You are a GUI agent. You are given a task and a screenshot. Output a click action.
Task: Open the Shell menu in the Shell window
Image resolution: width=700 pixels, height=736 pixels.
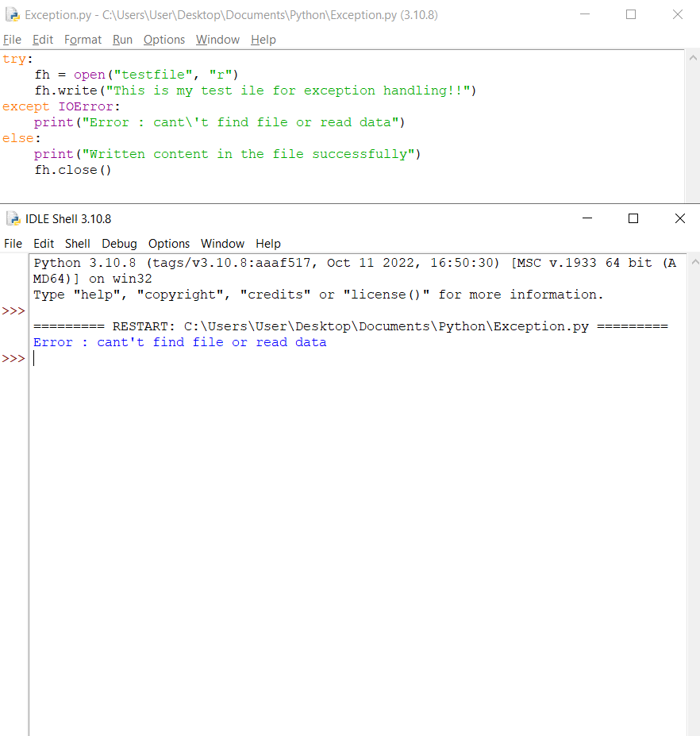point(77,244)
